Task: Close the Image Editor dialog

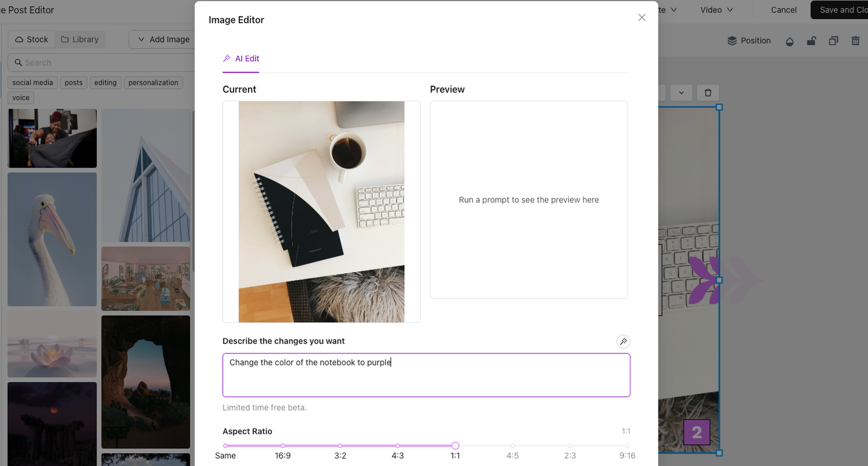Action: point(642,18)
